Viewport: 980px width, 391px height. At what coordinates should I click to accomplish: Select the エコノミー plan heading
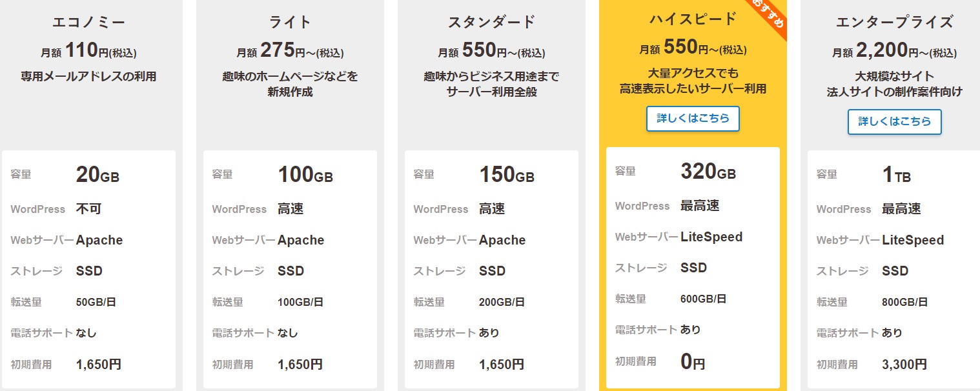[x=88, y=23]
